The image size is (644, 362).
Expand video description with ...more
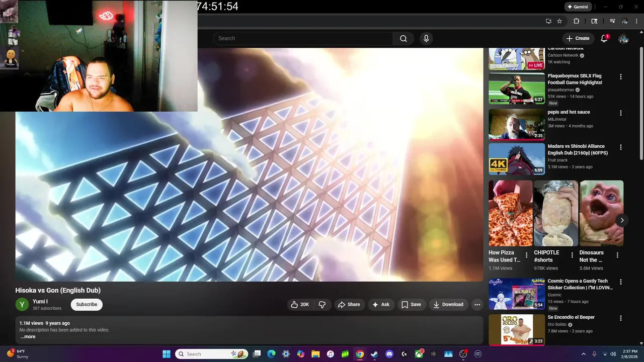coord(28,337)
